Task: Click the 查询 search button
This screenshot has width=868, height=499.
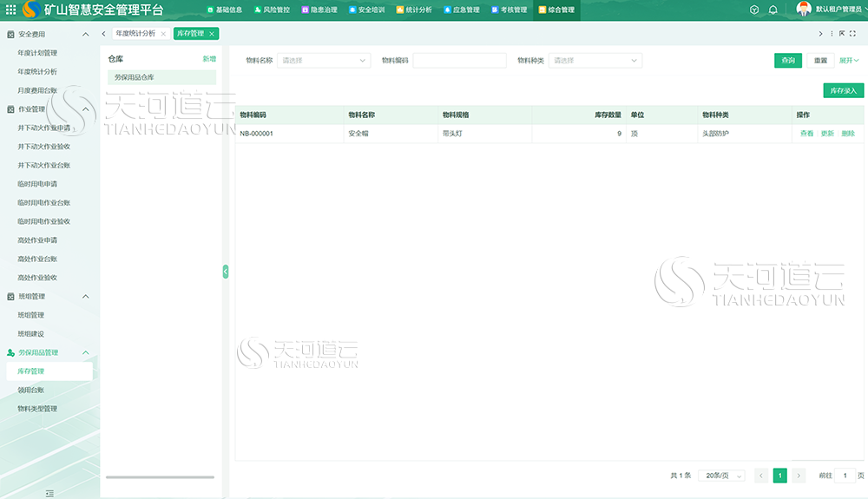Action: point(788,60)
